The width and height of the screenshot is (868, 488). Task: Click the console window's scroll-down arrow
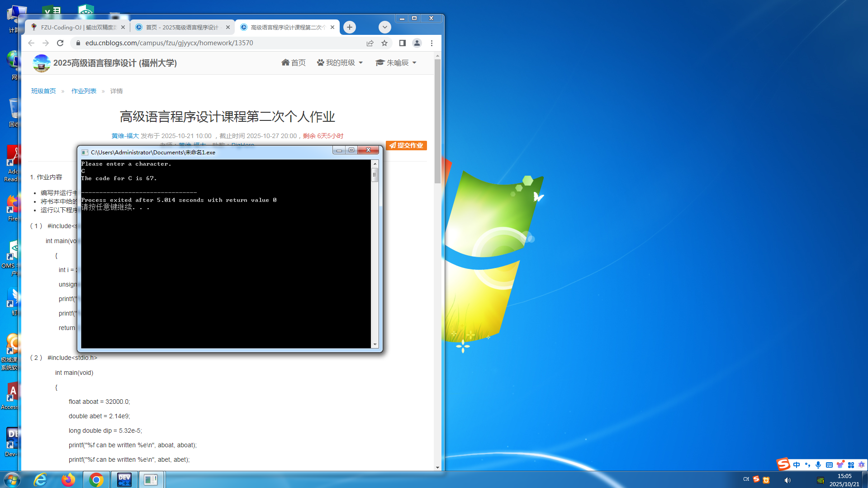click(375, 344)
